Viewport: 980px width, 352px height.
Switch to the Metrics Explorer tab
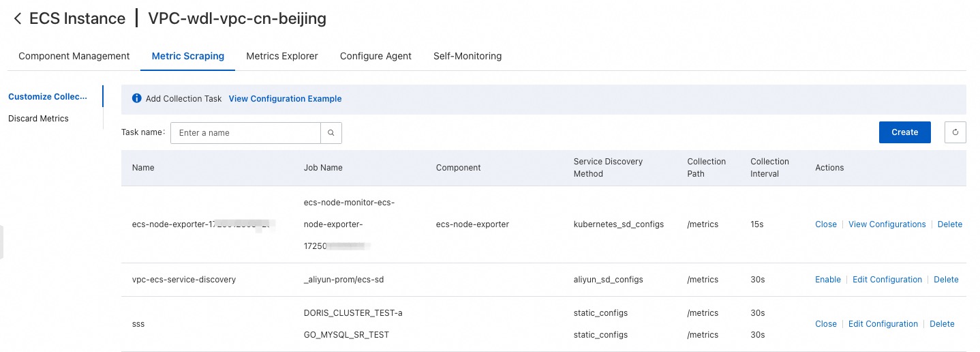281,56
